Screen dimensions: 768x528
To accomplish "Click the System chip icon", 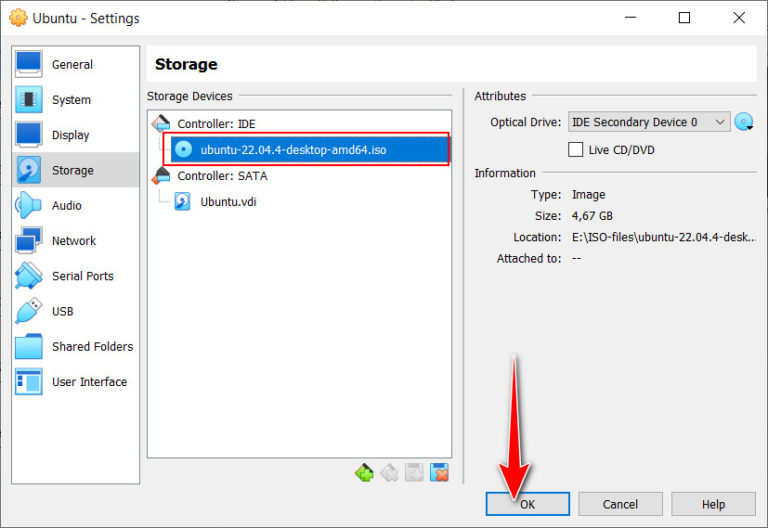I will [28, 99].
